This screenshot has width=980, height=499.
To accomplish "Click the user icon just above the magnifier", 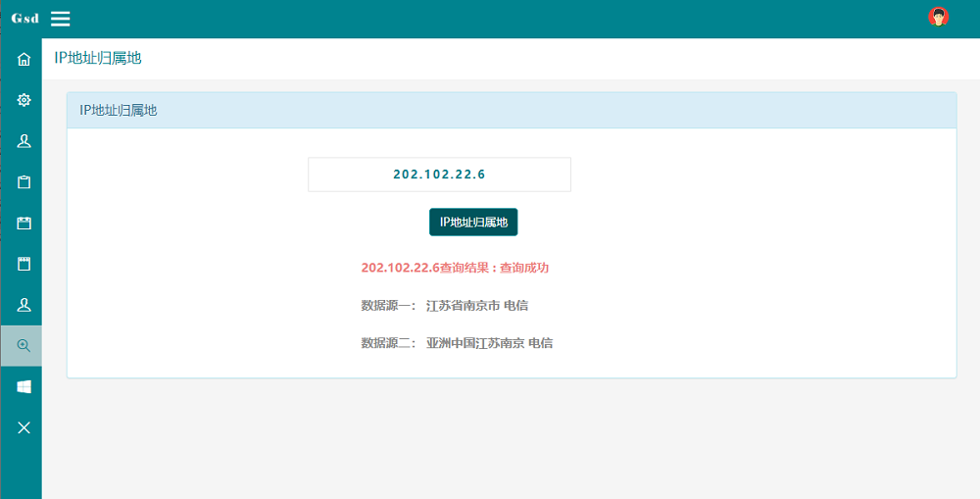I will pyautogui.click(x=24, y=305).
